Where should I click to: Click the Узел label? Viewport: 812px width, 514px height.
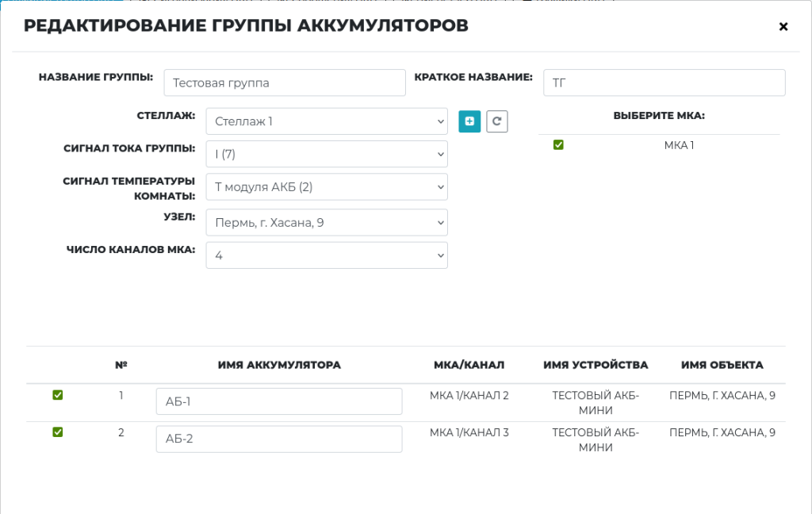[179, 217]
